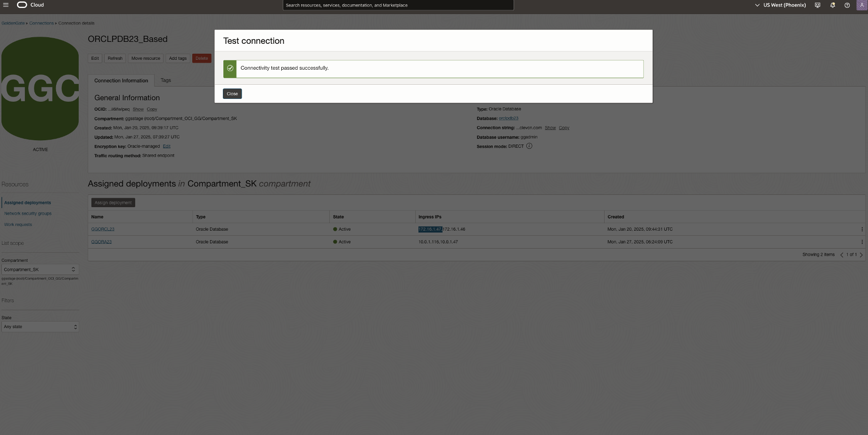
Task: Open the user profile avatar menu
Action: coord(862,5)
